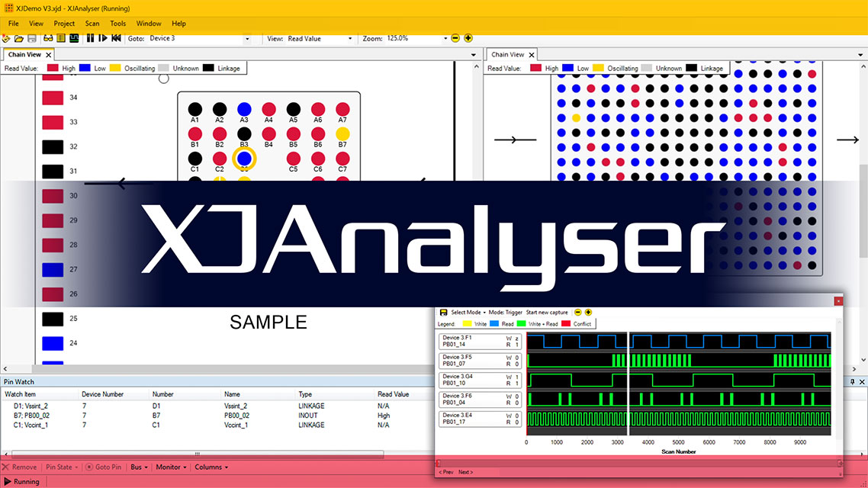Select pin C2 on the device chip
Viewport: 868px width, 488px height.
220,159
